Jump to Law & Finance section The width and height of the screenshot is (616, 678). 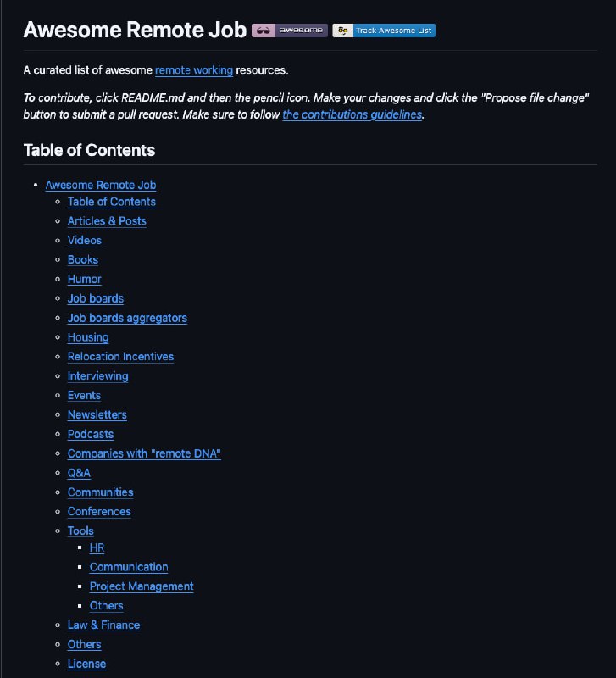click(x=104, y=625)
